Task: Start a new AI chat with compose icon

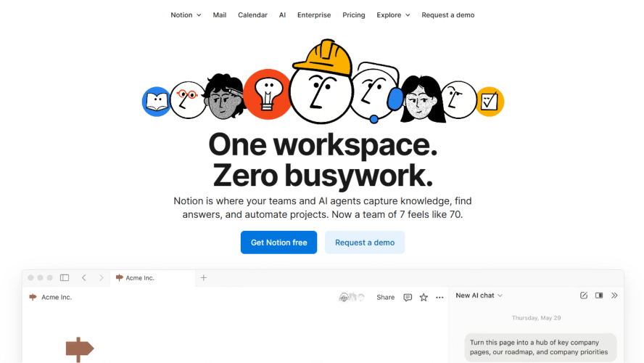Action: 584,295
